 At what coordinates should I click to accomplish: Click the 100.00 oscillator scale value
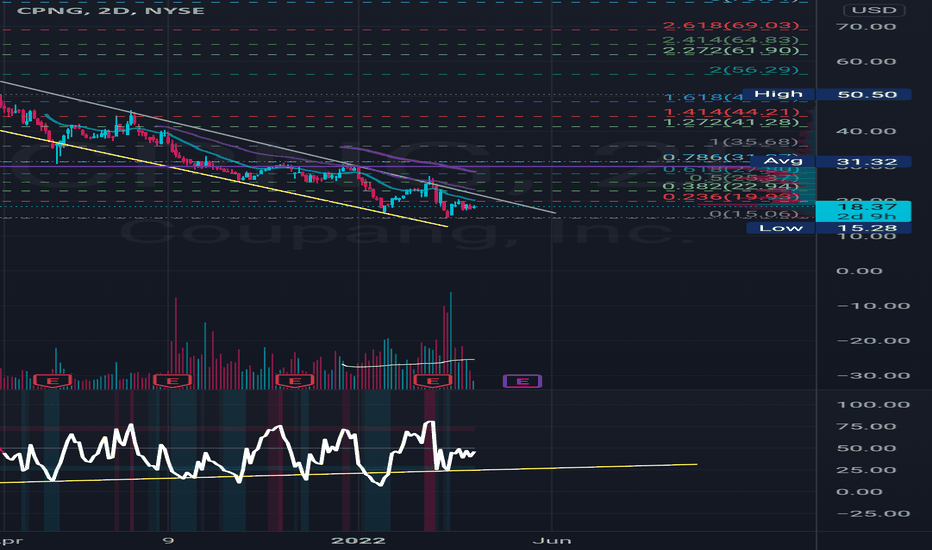pos(873,405)
